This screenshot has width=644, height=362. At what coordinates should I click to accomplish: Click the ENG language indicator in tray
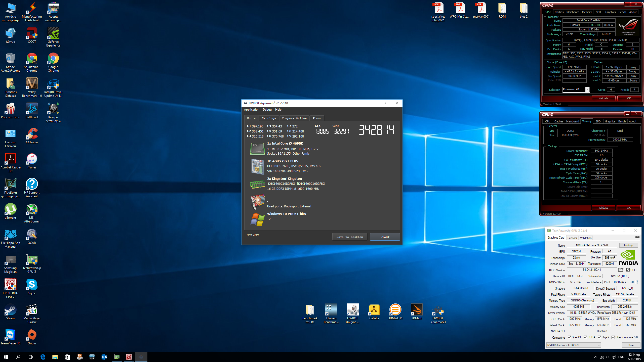(621, 357)
